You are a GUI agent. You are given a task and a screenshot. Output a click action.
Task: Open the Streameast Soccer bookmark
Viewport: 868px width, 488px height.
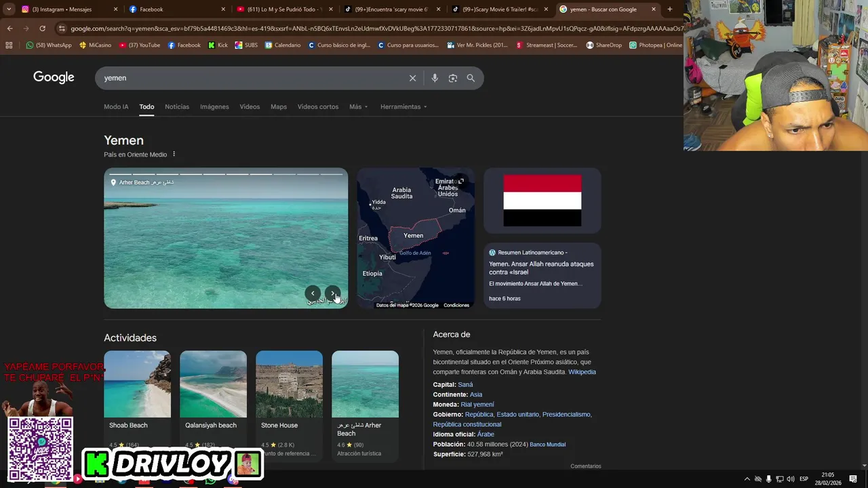(547, 45)
